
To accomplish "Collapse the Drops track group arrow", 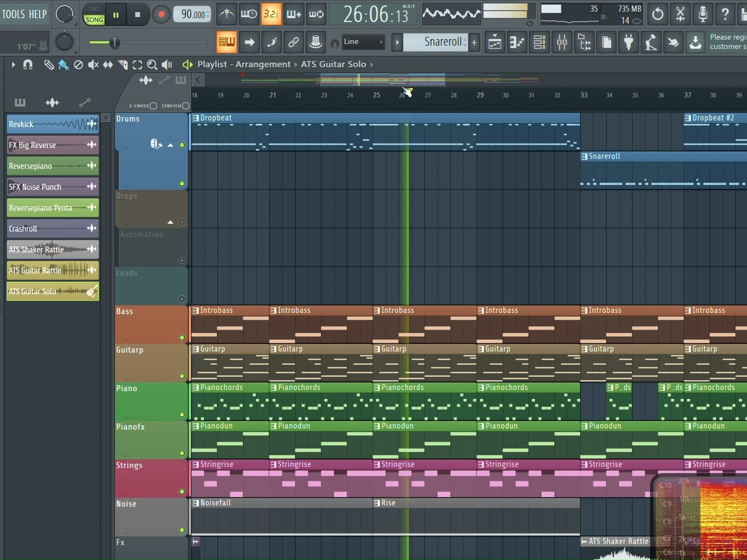I will pyautogui.click(x=170, y=222).
